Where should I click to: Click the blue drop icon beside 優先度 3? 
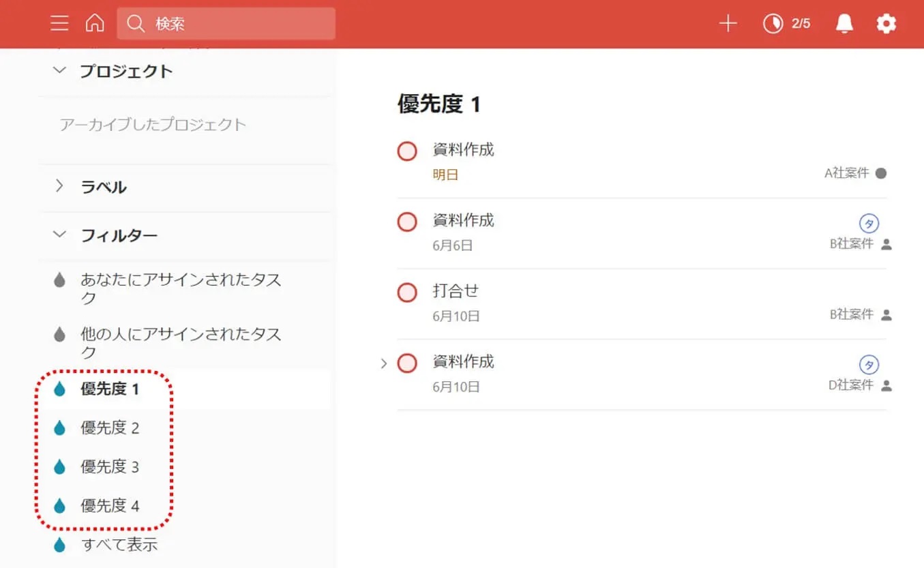tap(59, 466)
